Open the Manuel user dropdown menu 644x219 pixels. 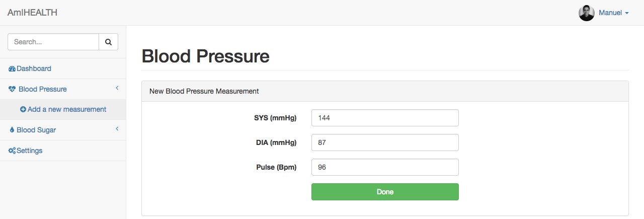pos(614,13)
